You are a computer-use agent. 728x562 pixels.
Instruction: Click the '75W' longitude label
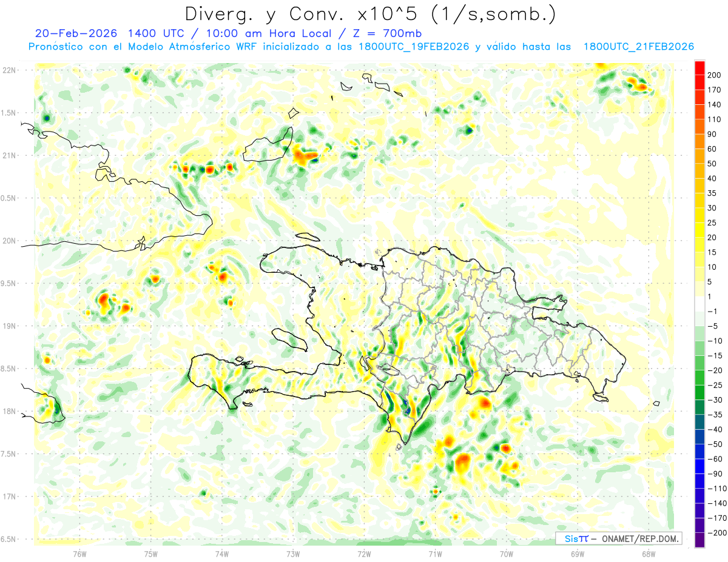151,554
